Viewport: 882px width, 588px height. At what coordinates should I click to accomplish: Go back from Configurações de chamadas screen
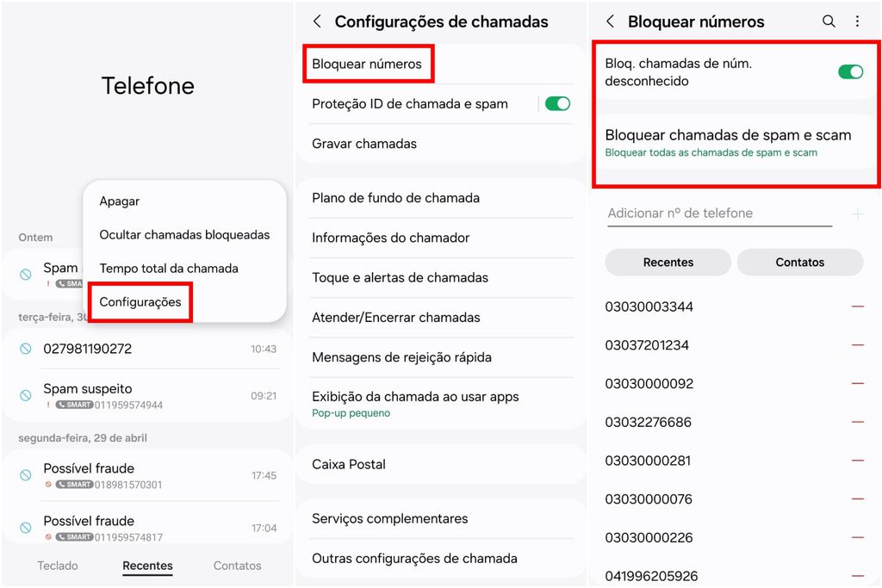[317, 22]
